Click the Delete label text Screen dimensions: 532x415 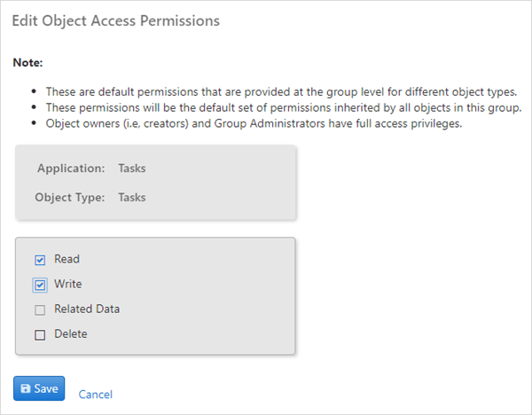(x=71, y=334)
